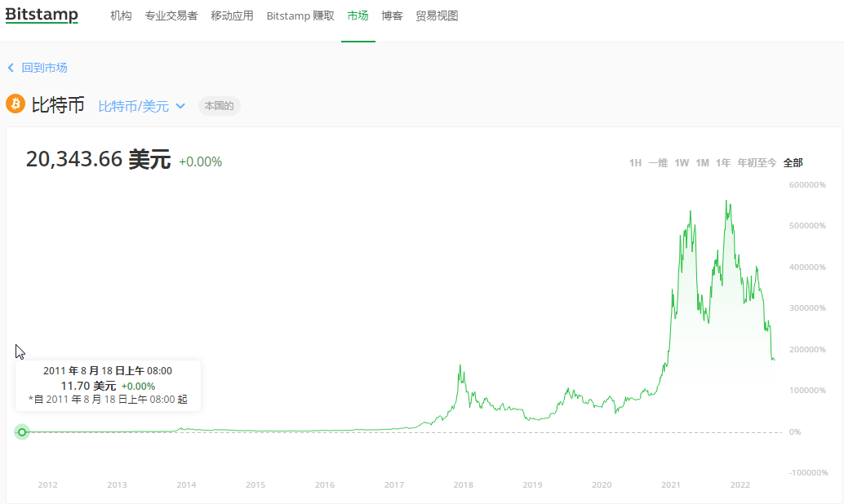Click the 本国的 tag badge

coord(219,106)
